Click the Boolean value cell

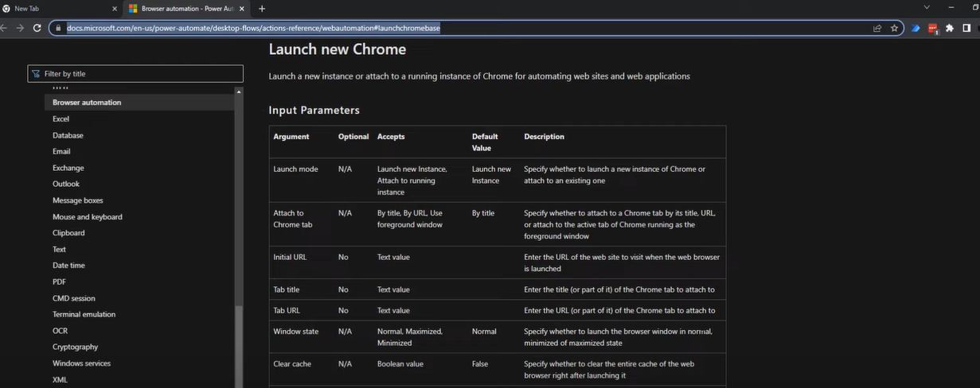click(400, 364)
